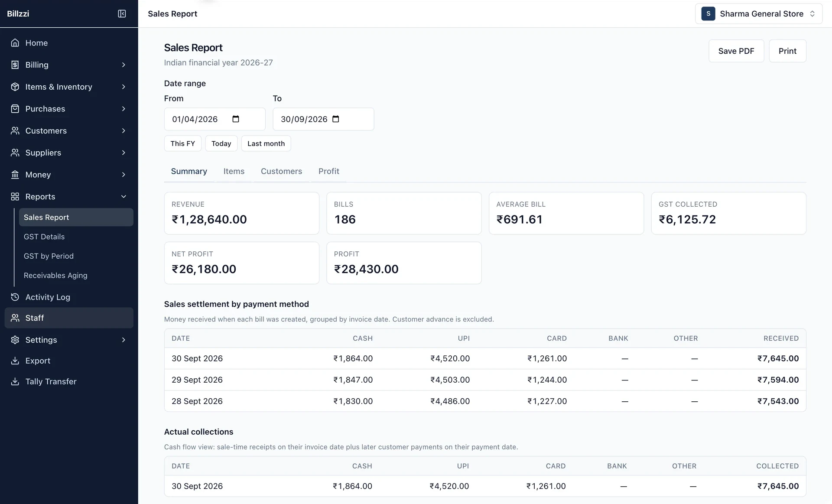
Task: Expand the Settings submenu chevron
Action: point(123,340)
